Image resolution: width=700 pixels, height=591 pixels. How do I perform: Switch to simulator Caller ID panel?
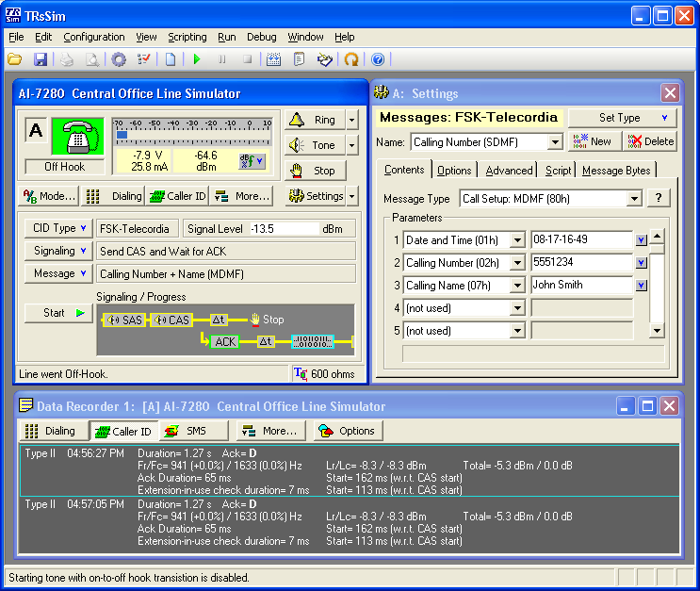tap(177, 196)
